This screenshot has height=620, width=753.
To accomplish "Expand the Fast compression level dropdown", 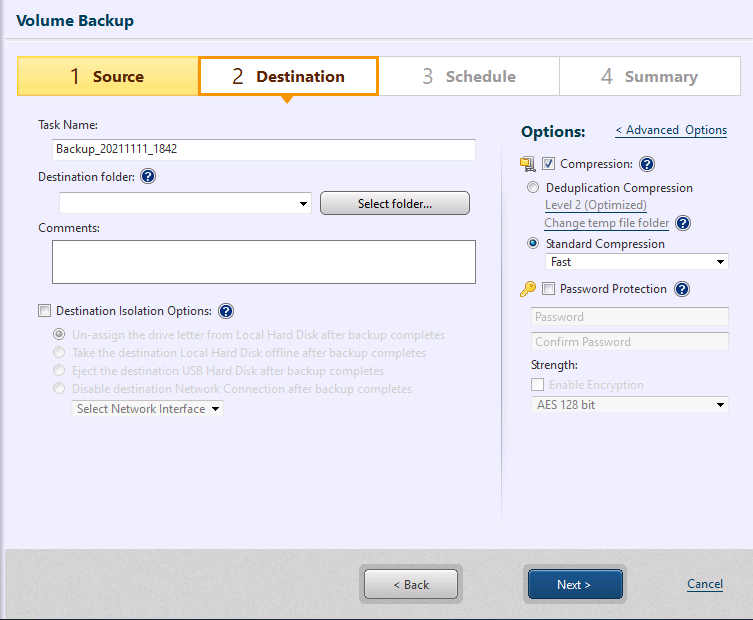I will [721, 262].
